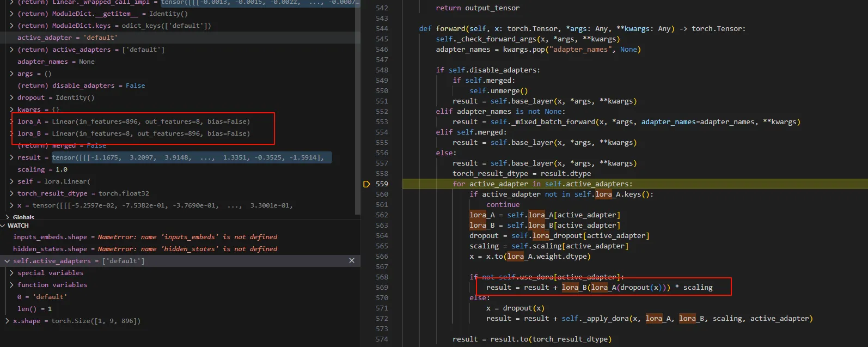Click line number 544 in the gutter
This screenshot has height=347, width=868.
tap(382, 29)
